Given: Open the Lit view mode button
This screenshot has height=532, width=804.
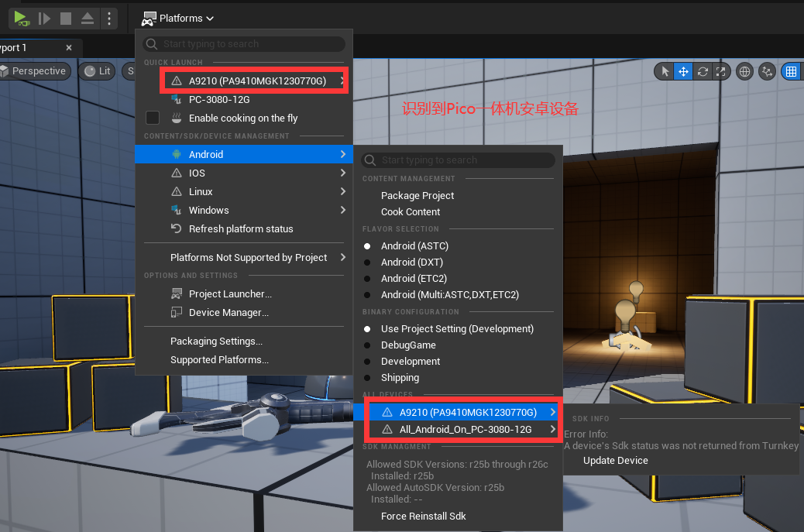Looking at the screenshot, I should point(98,70).
